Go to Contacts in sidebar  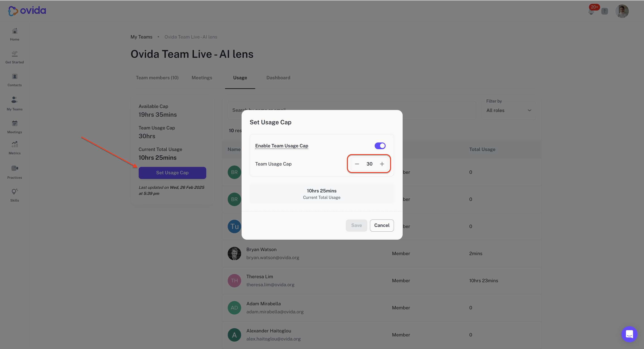15,80
